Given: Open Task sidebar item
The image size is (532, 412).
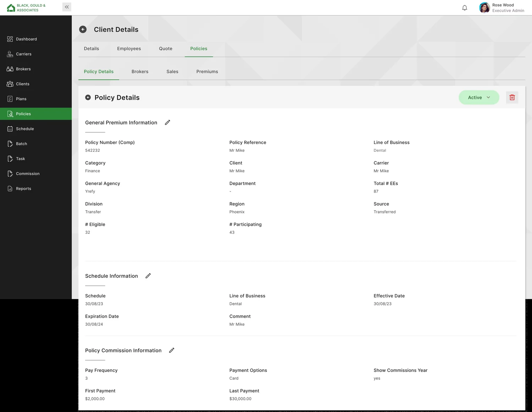Looking at the screenshot, I should [x=36, y=158].
